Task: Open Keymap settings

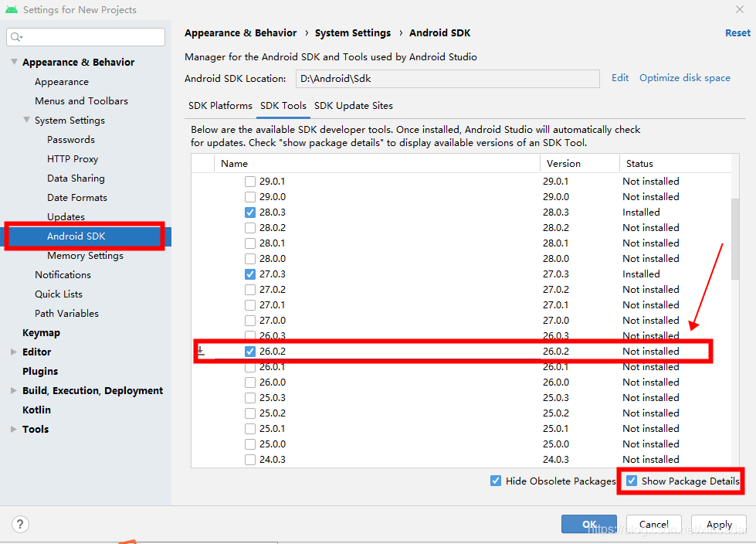Action: (41, 333)
